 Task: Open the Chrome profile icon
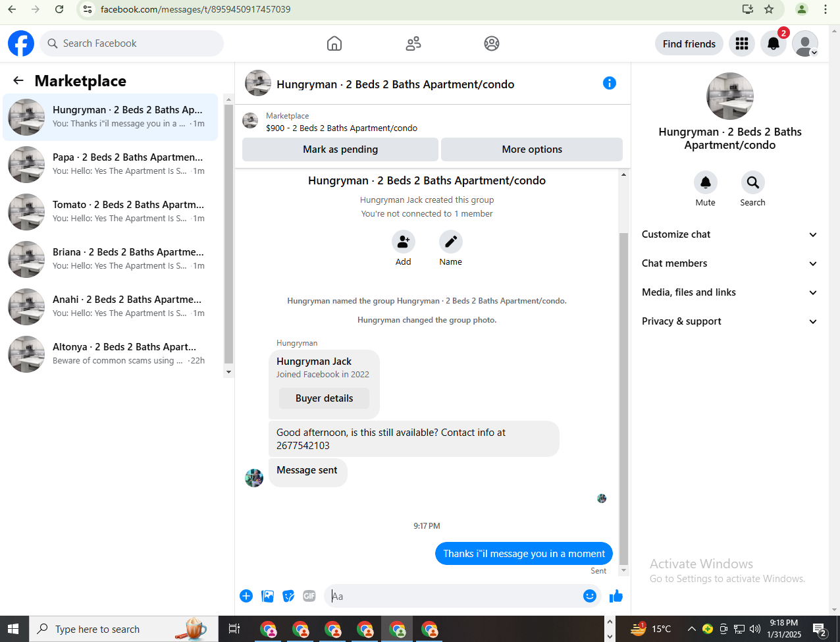pos(802,9)
